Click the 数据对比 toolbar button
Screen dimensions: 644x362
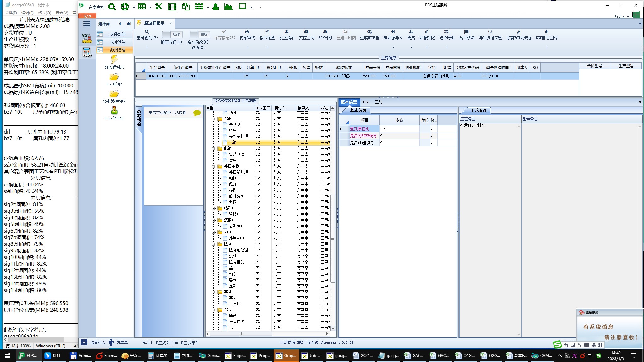point(427,35)
